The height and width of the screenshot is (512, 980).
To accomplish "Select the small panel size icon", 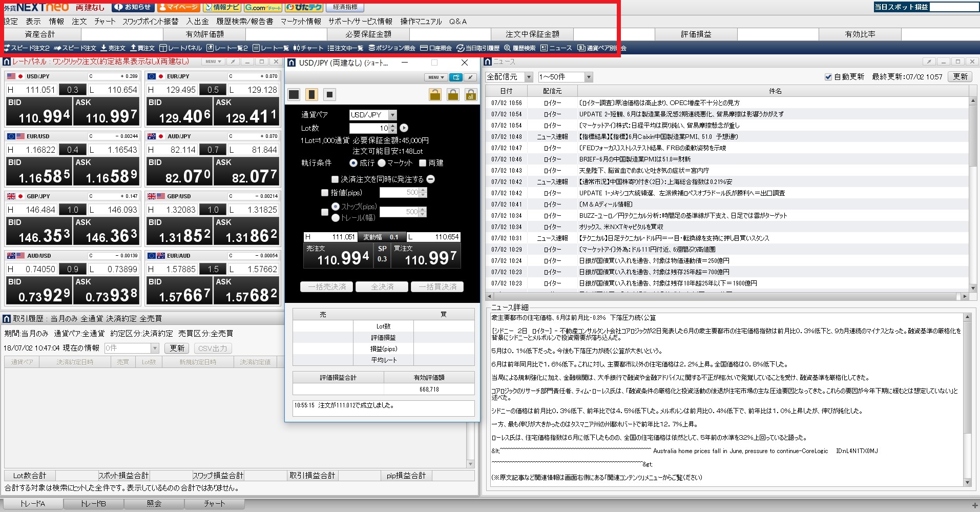I will click(x=330, y=94).
